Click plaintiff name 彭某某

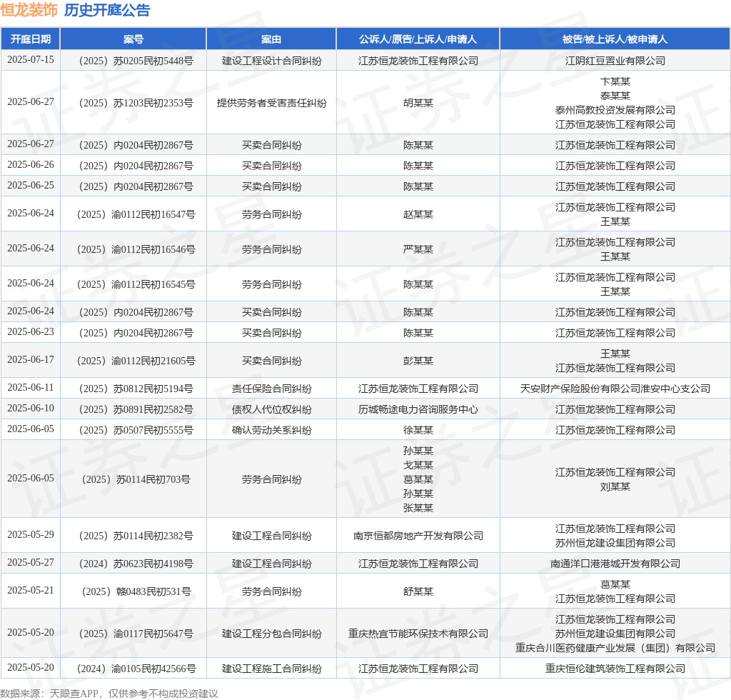pos(418,361)
